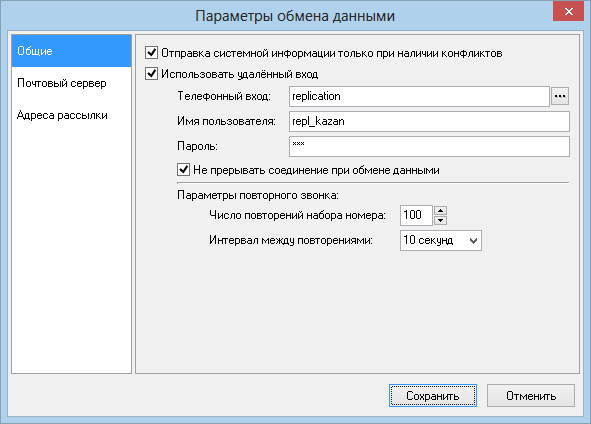Screen dimensions: 591x424
Task: Increase Число повторений набора номера with up arrow
Action: coord(440,211)
